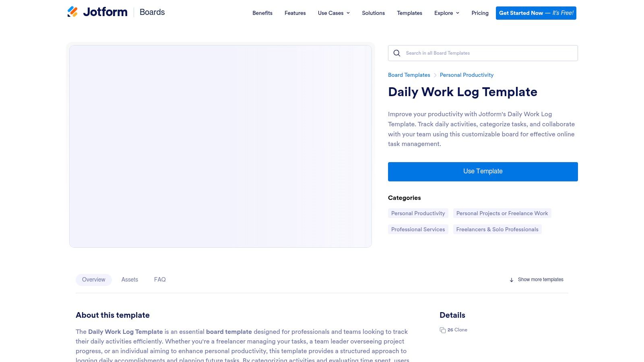Click the download arrow next to Show more templates
644x362 pixels.
point(511,280)
